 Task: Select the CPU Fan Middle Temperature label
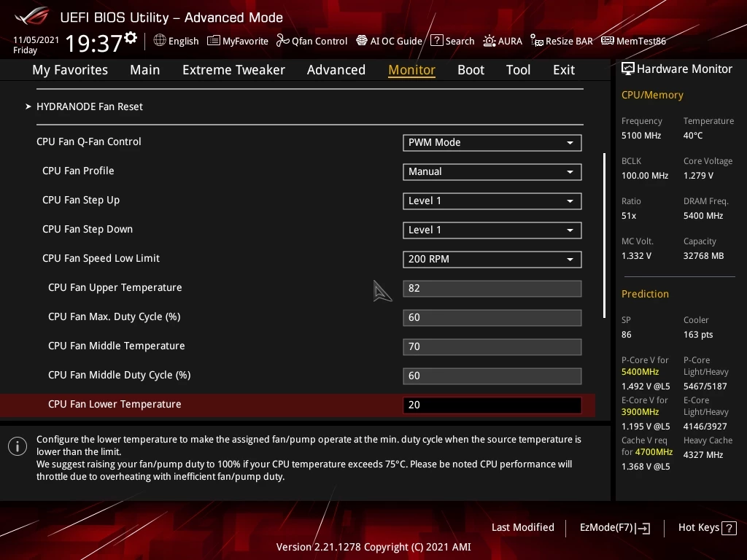116,346
